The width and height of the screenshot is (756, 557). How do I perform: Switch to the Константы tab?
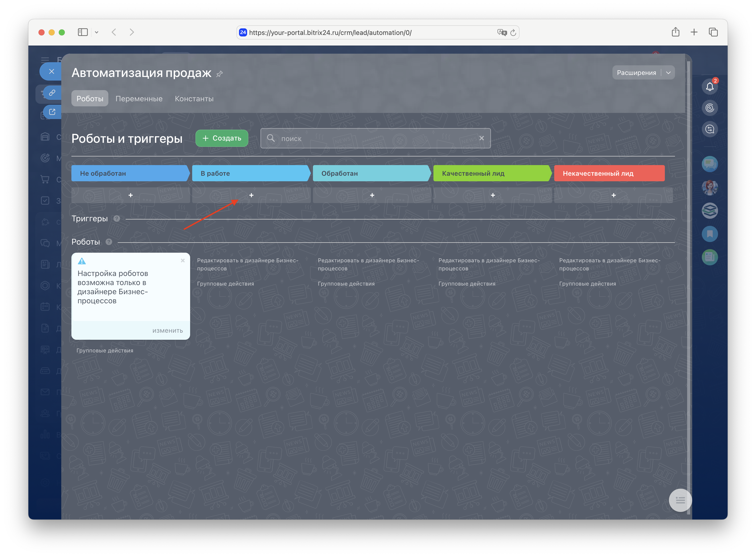[x=194, y=99]
